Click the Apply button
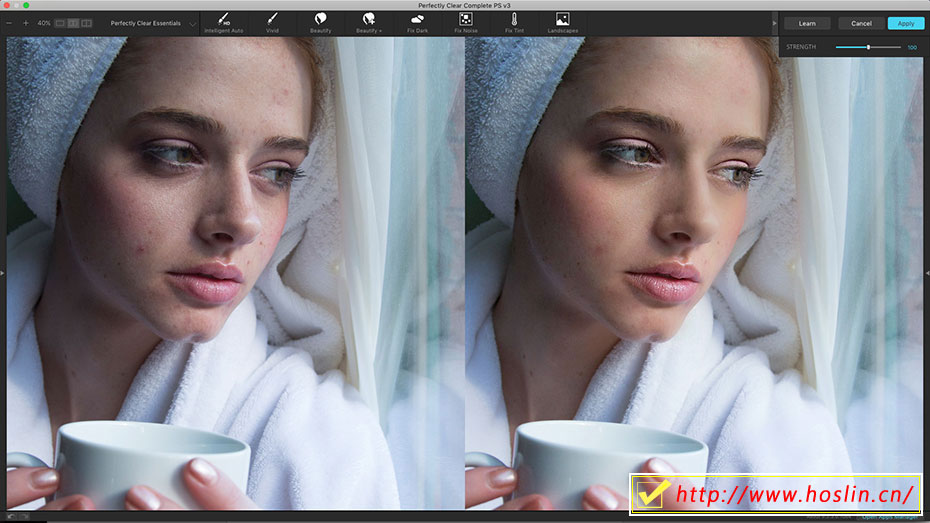This screenshot has width=930, height=523. tap(906, 23)
